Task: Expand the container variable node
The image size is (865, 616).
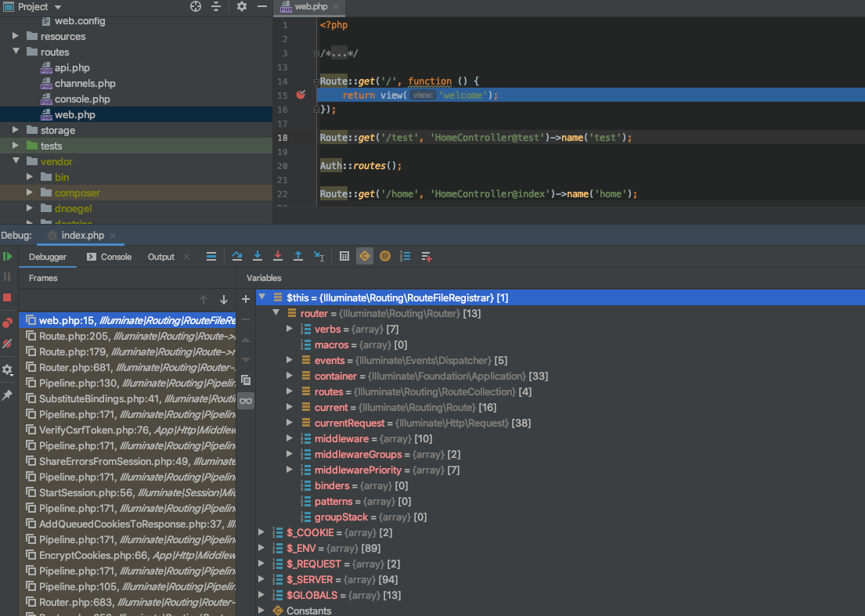Action: pyautogui.click(x=290, y=376)
